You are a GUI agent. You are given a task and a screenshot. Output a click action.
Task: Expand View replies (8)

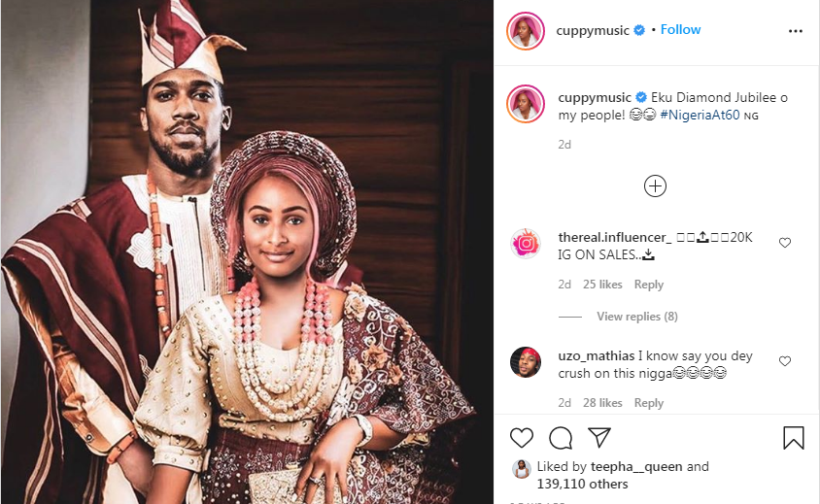click(636, 317)
